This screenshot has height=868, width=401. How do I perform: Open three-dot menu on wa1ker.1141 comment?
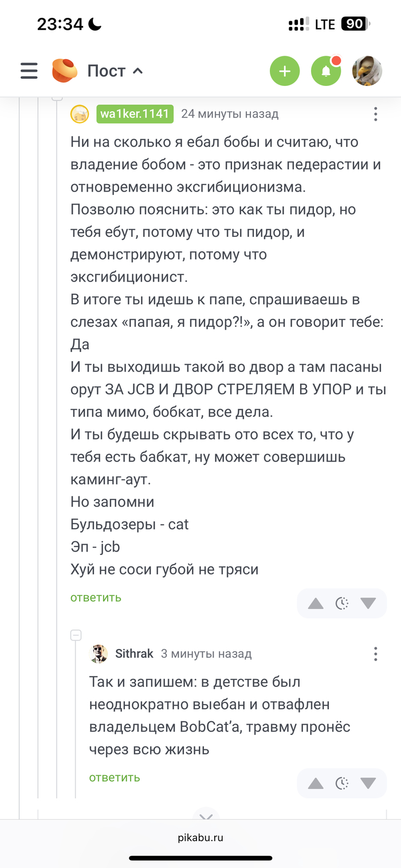click(x=375, y=114)
